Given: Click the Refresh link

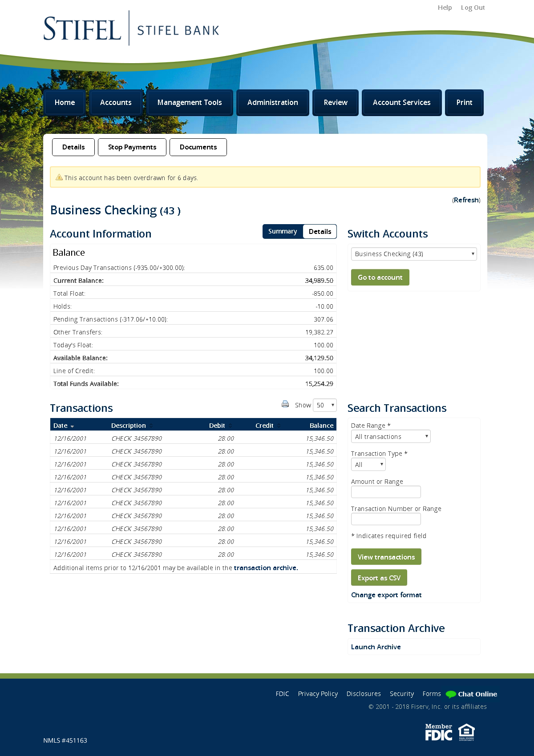Looking at the screenshot, I should click(466, 200).
